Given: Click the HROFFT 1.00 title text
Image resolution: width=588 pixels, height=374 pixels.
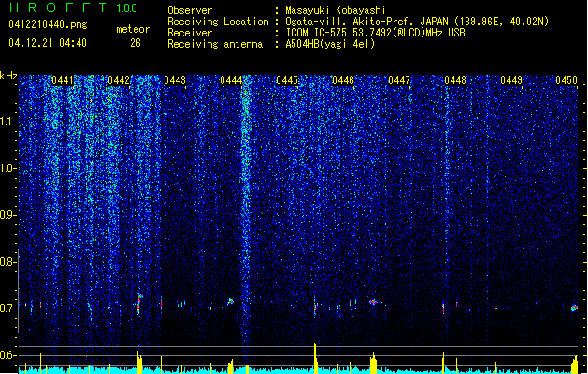Looking at the screenshot, I should [x=73, y=7].
